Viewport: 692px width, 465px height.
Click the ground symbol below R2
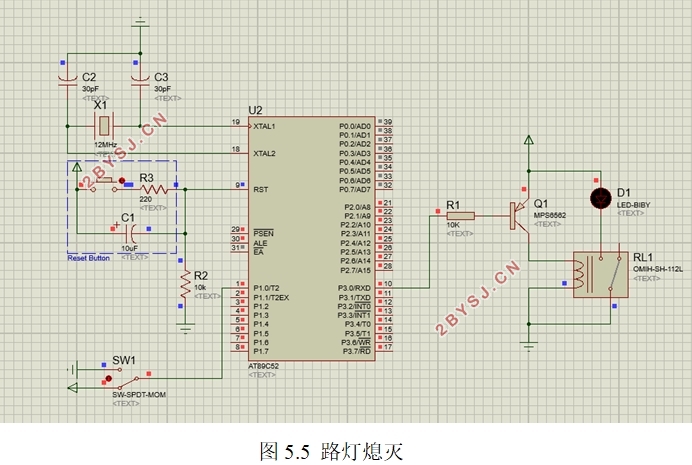(185, 328)
